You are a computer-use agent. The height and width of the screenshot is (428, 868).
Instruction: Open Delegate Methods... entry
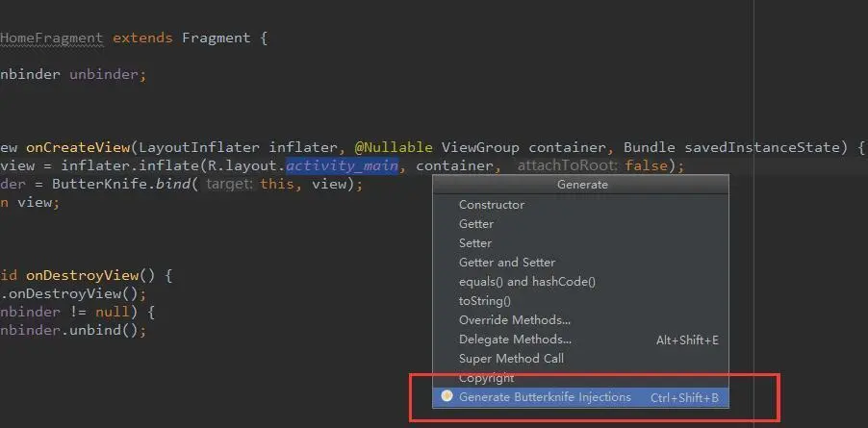[x=580, y=340]
